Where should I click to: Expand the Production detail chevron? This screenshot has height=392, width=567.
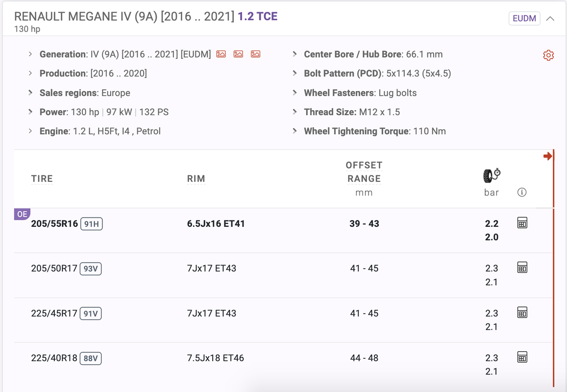click(30, 73)
